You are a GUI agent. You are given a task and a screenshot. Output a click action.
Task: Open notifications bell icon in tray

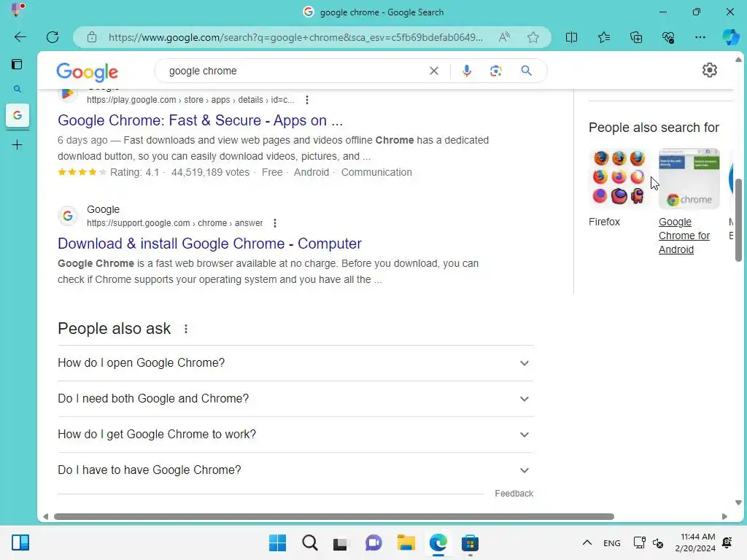point(727,542)
